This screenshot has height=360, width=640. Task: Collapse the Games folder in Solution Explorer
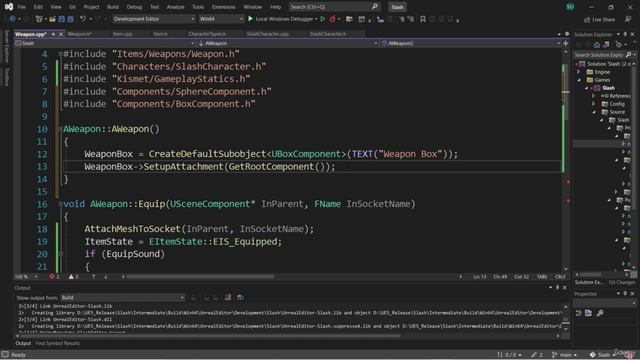click(579, 80)
